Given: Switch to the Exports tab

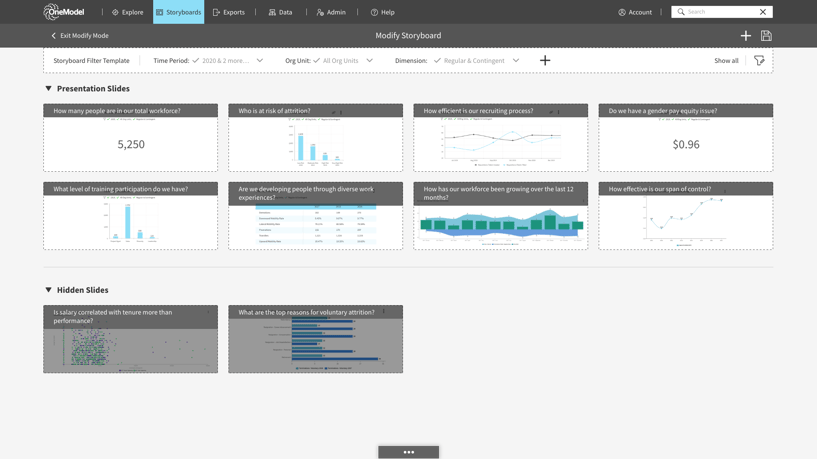Looking at the screenshot, I should tap(229, 12).
